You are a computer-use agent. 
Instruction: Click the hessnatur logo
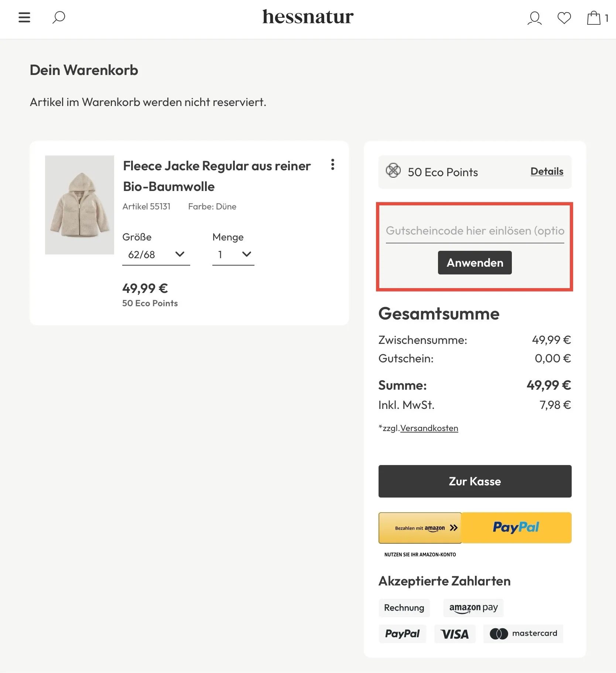pos(308,17)
